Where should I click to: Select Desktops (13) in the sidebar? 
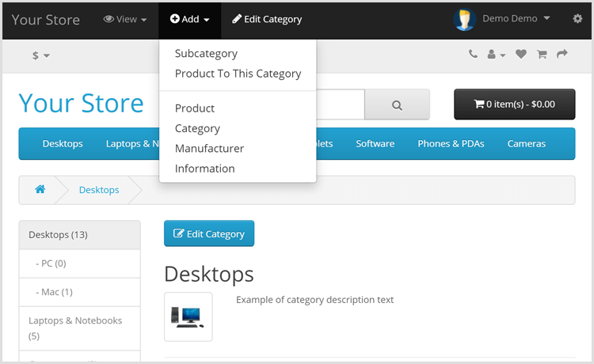(x=79, y=235)
